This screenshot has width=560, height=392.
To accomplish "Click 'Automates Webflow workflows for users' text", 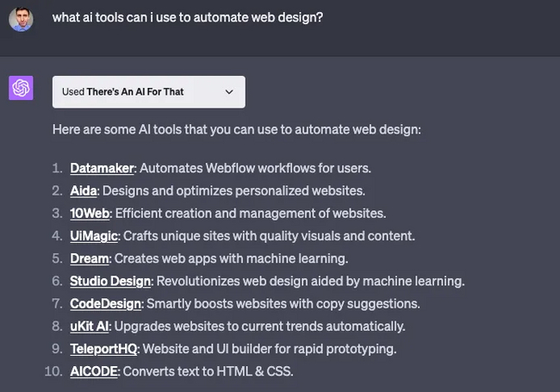I will click(255, 168).
